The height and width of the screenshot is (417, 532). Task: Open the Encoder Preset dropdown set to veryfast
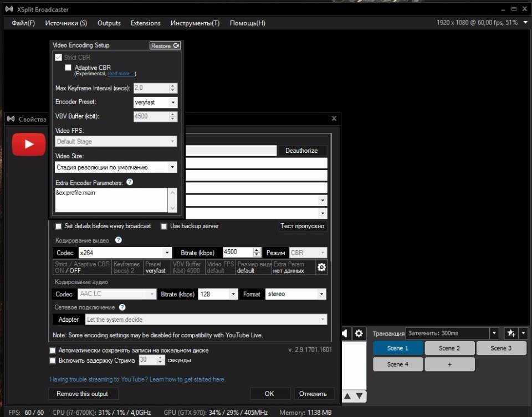click(155, 102)
